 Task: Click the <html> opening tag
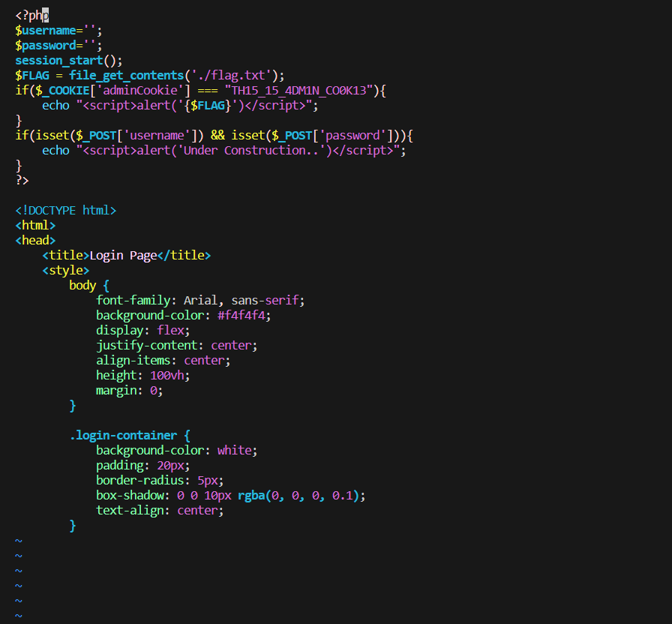35,226
